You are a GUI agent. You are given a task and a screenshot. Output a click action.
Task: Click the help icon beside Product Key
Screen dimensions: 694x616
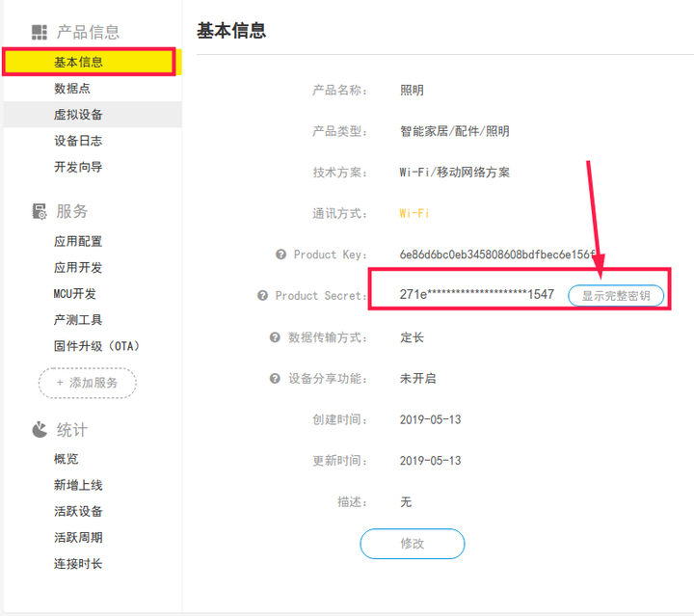(280, 254)
